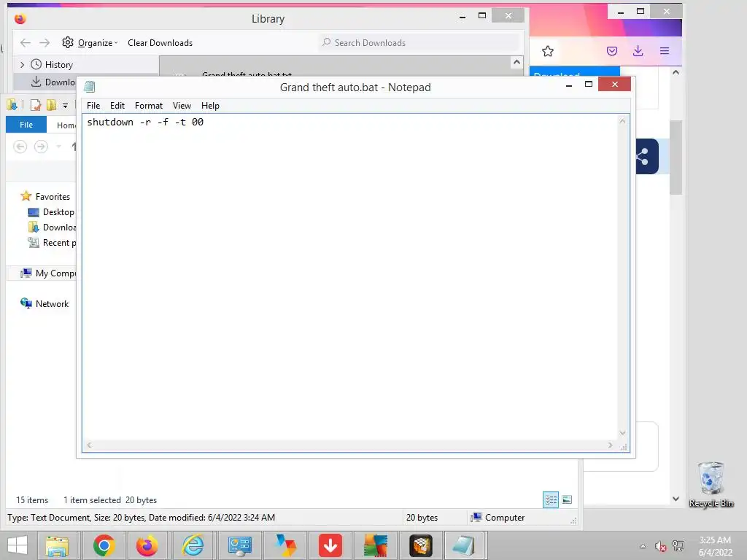Image resolution: width=747 pixels, height=560 pixels.
Task: Open Notepad's File menu
Action: click(x=93, y=106)
